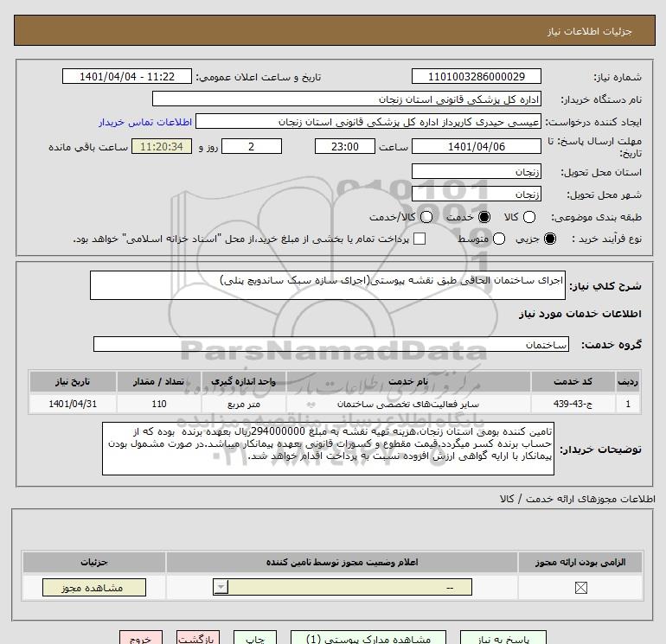Screen dimensions: 666x644
Task: Click the تعداد / مقدار column header
Action: (159, 381)
